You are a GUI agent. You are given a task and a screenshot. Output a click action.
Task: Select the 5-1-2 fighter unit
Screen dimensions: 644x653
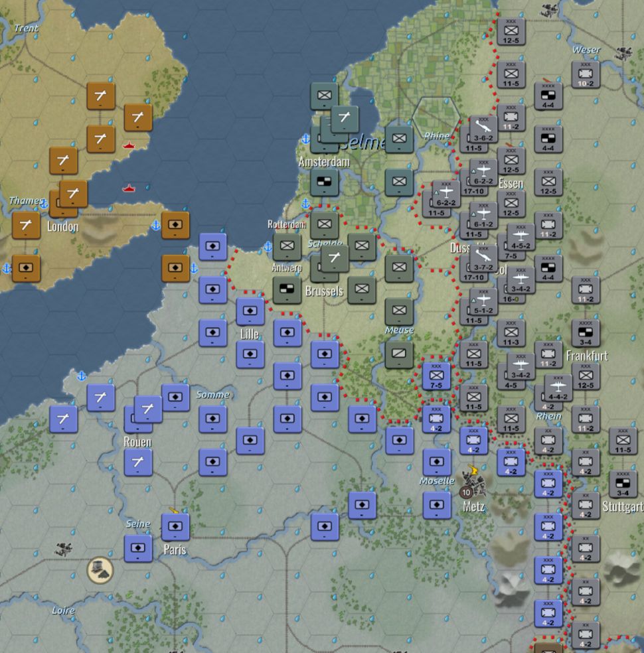(483, 303)
